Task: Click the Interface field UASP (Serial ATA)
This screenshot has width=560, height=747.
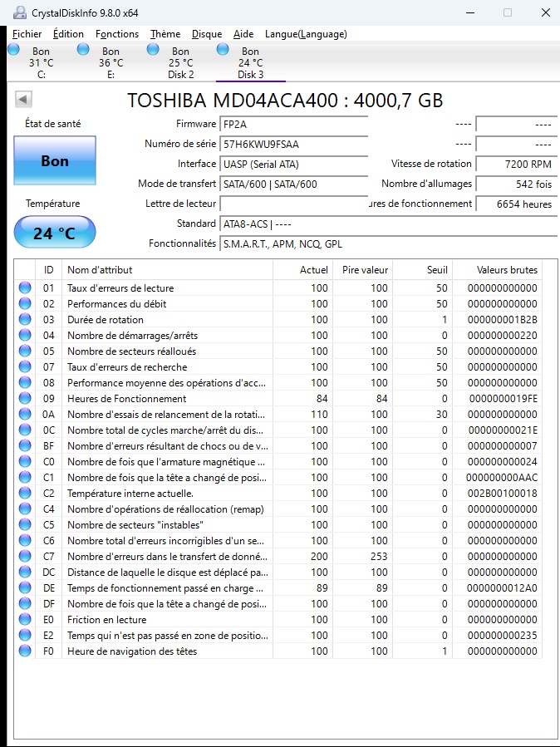Action: click(x=293, y=165)
